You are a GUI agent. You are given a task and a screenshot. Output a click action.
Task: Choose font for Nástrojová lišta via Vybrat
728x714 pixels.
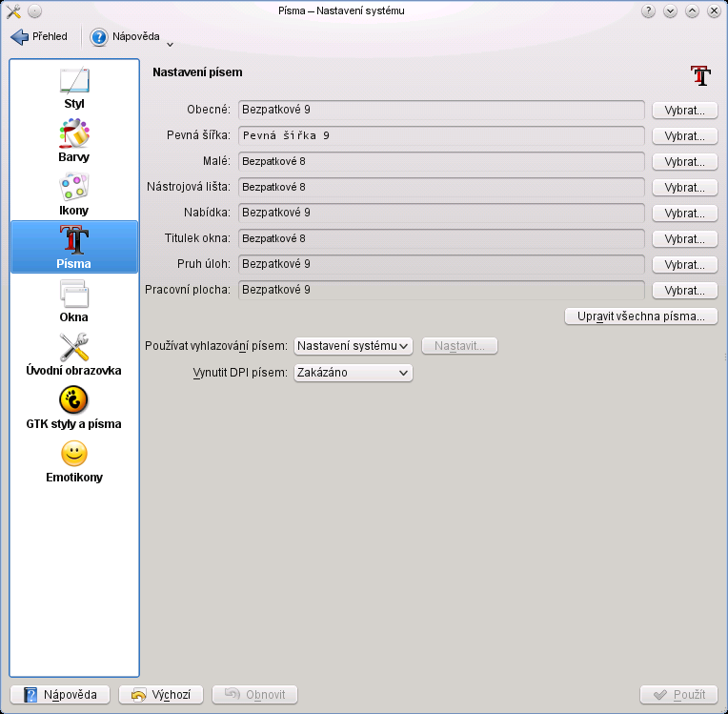pyautogui.click(x=685, y=187)
